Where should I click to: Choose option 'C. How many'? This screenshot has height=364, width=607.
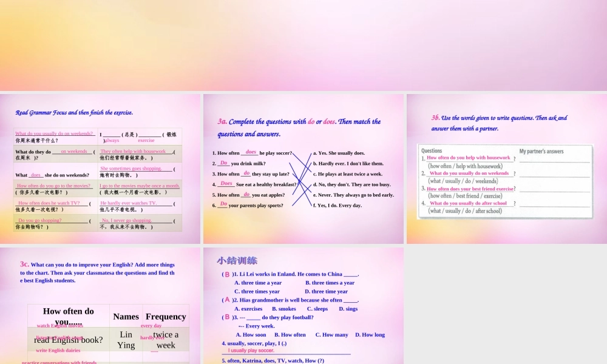pos(332,335)
